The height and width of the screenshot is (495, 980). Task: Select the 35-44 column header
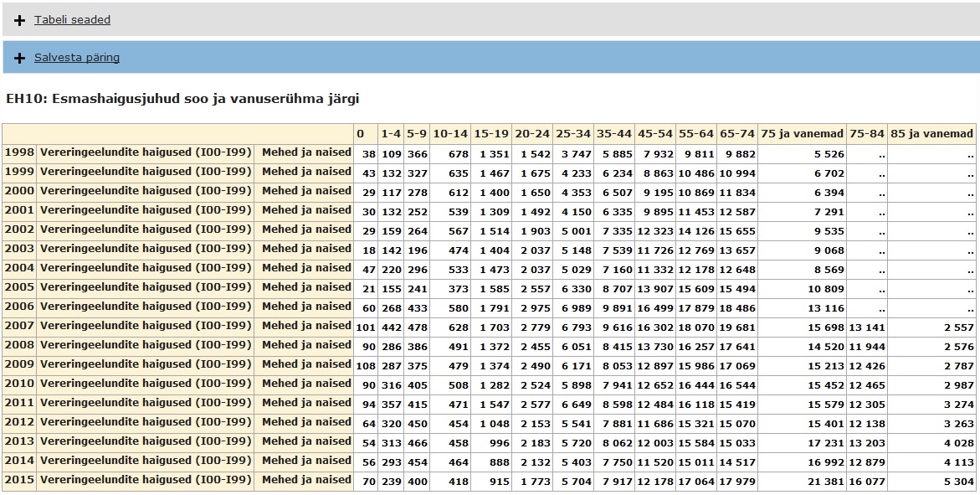pos(614,134)
